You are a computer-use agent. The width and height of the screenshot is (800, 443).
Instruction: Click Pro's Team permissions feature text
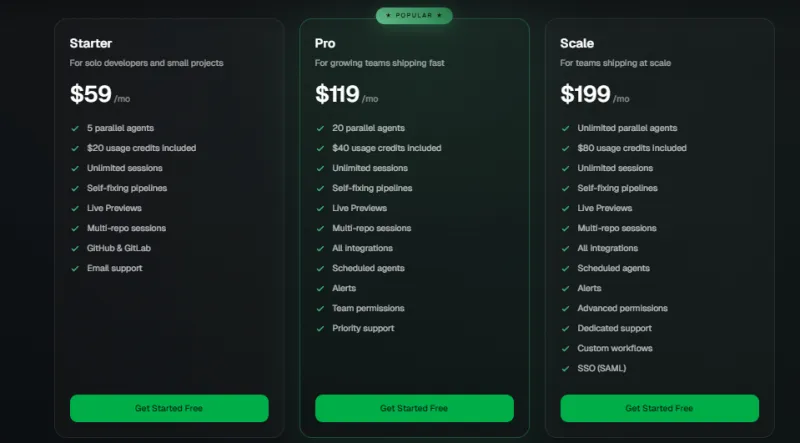pyautogui.click(x=368, y=308)
